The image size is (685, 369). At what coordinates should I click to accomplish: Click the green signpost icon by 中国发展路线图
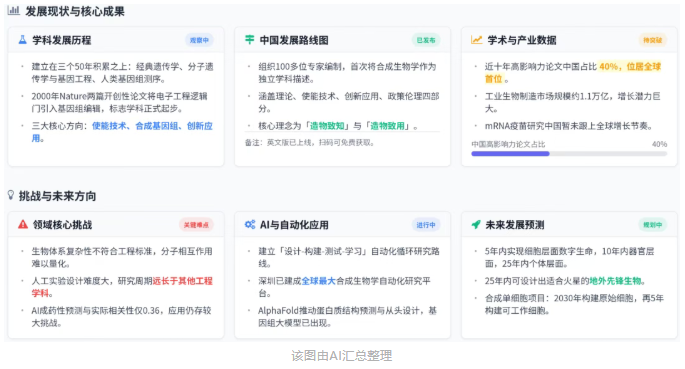[x=249, y=40]
